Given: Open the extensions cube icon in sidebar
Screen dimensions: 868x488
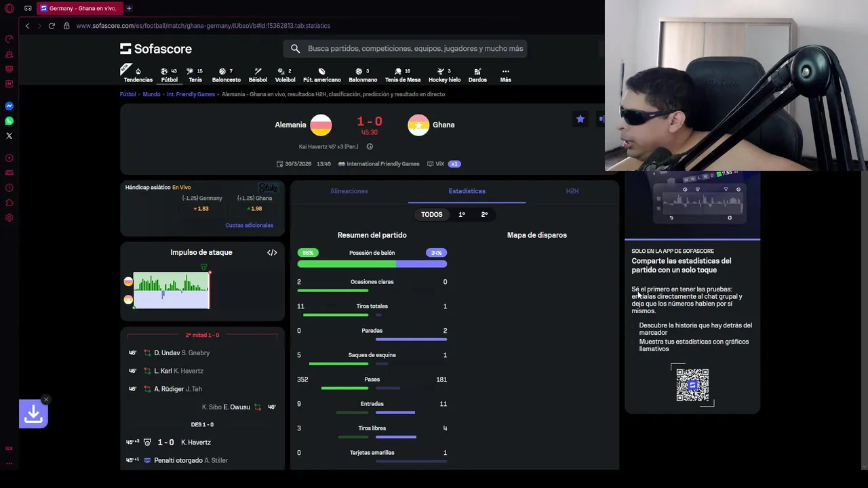Looking at the screenshot, I should pos(9,203).
